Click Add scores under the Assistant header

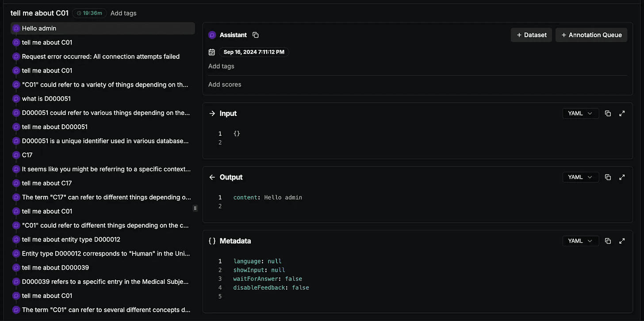pos(225,84)
